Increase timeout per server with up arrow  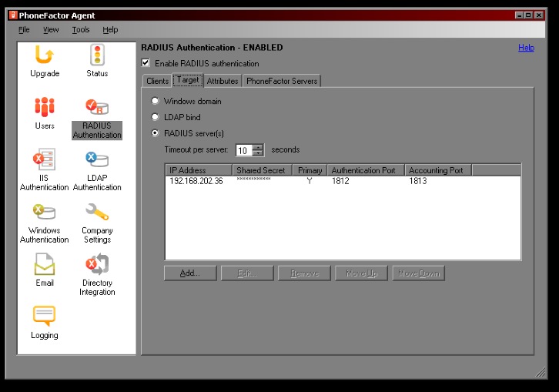pyautogui.click(x=258, y=147)
